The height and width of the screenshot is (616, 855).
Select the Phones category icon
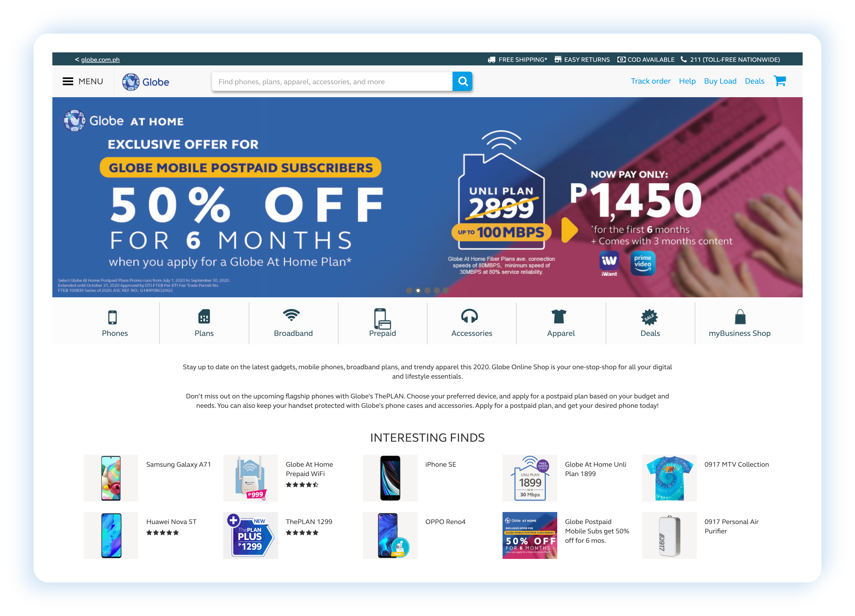pos(112,317)
